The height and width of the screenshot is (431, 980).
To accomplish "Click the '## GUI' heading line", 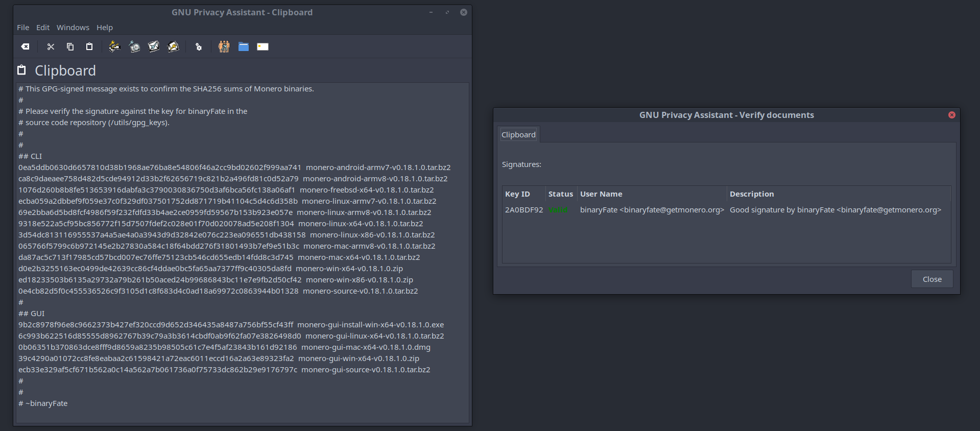I will (x=31, y=314).
